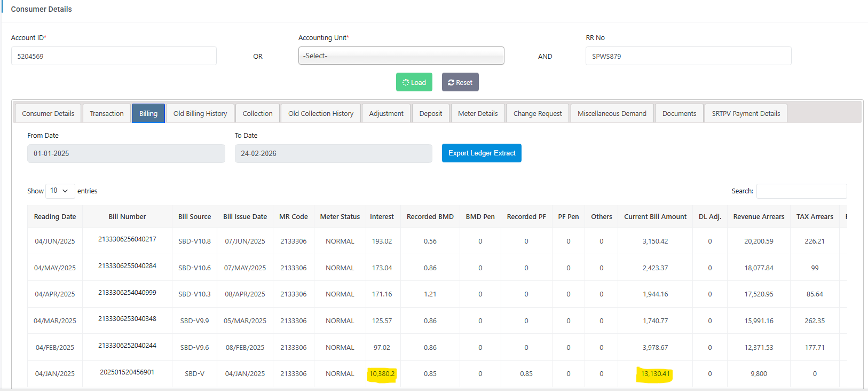The image size is (868, 391).
Task: Open the Miscellaneous Demand tab
Action: [611, 113]
